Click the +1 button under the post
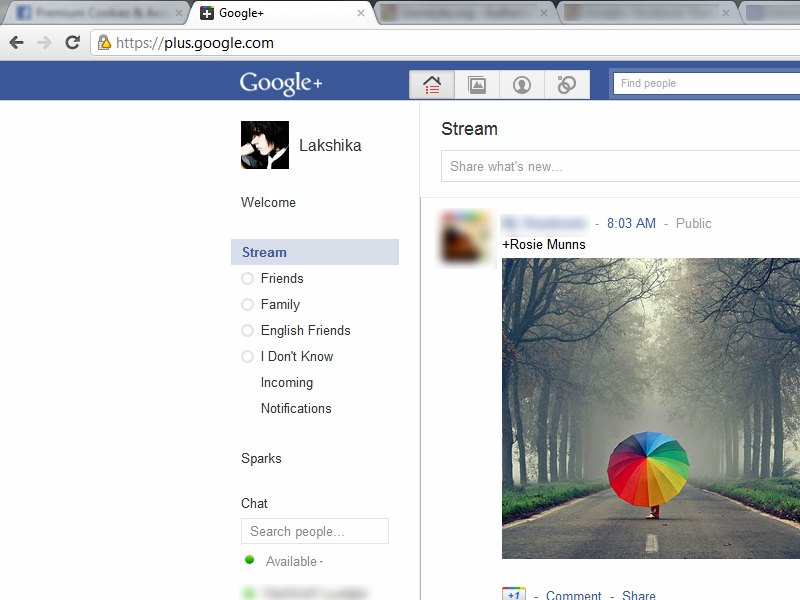 point(513,594)
